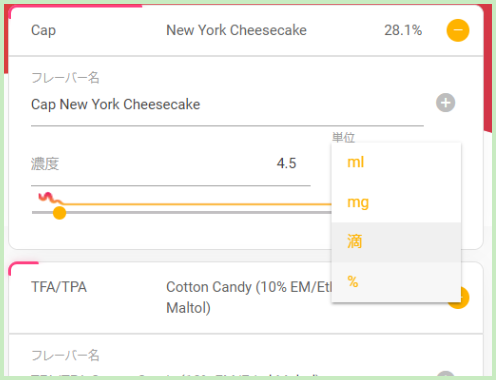The image size is (496, 380).
Task: Click the concentration slider track
Action: (x=182, y=212)
